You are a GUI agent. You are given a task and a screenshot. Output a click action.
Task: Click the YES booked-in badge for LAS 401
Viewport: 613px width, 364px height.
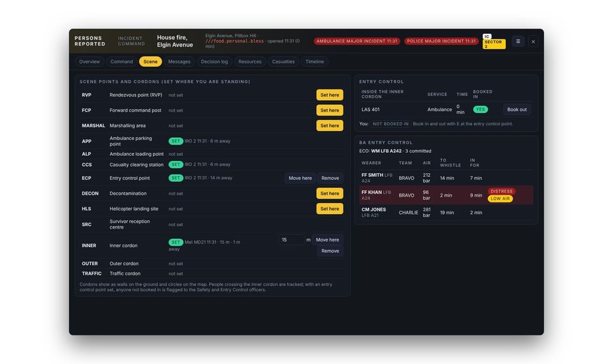pyautogui.click(x=480, y=109)
